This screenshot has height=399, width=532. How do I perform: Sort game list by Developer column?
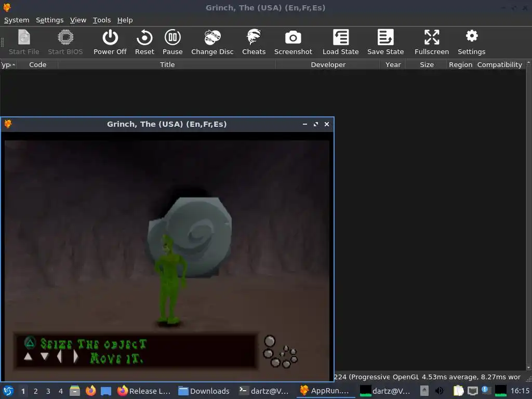coord(328,64)
